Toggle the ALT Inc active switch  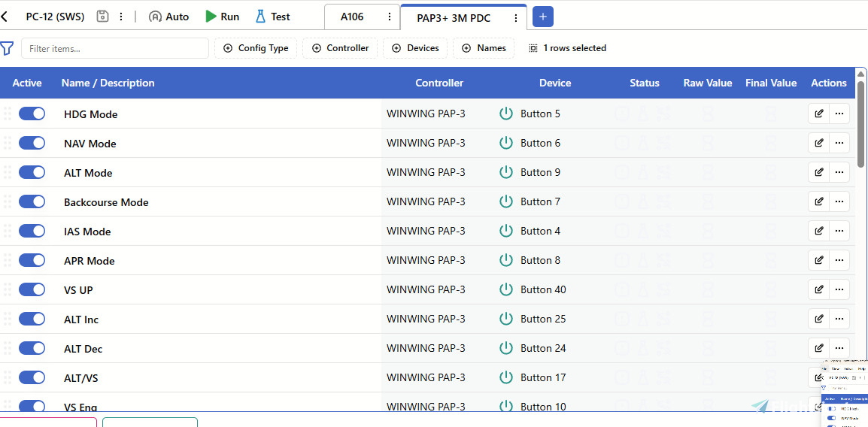32,319
